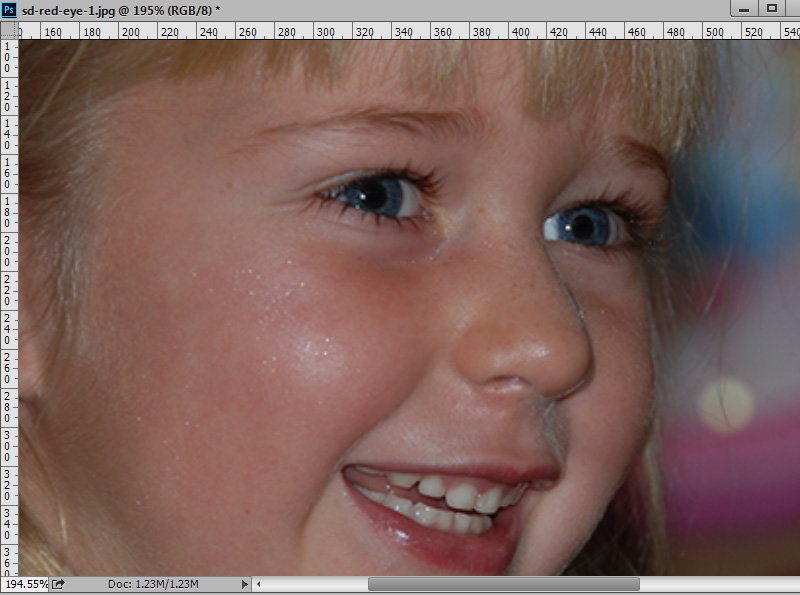Image resolution: width=800 pixels, height=595 pixels.
Task: Click the Photoshop Ps icon in title bar
Action: 9,10
